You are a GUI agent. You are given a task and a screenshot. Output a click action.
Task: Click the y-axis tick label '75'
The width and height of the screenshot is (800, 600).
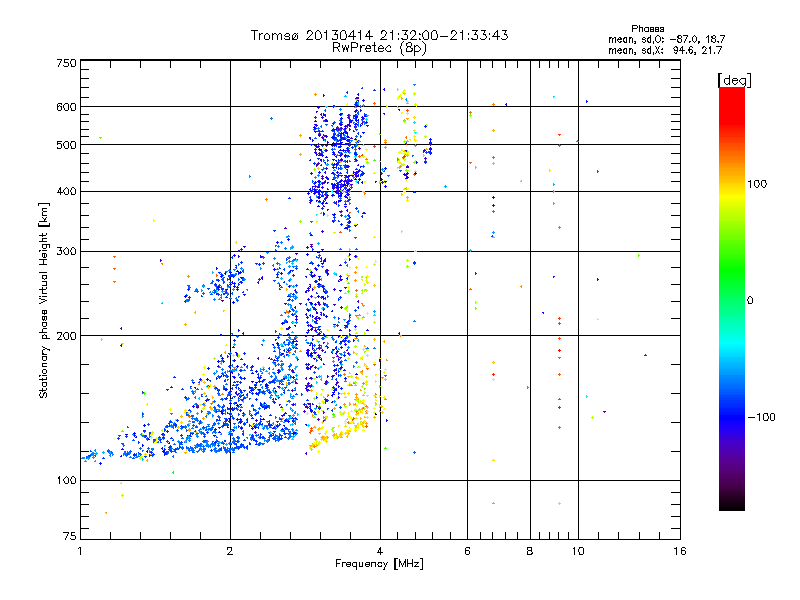[x=70, y=536]
